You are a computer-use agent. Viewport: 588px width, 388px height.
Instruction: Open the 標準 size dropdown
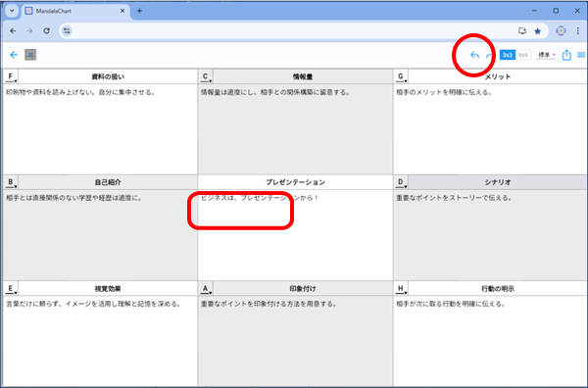coord(547,55)
